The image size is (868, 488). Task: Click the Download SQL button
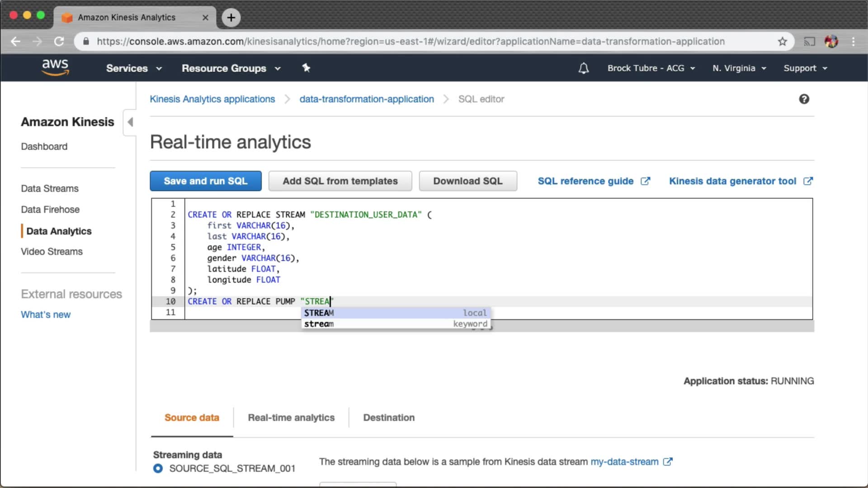(x=467, y=181)
